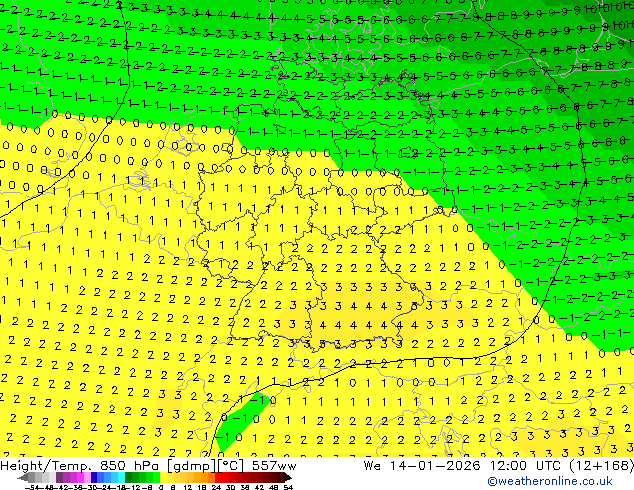The width and height of the screenshot is (634, 490).
Task: Click the gray left arrow end of legend
Action: pyautogui.click(x=23, y=478)
